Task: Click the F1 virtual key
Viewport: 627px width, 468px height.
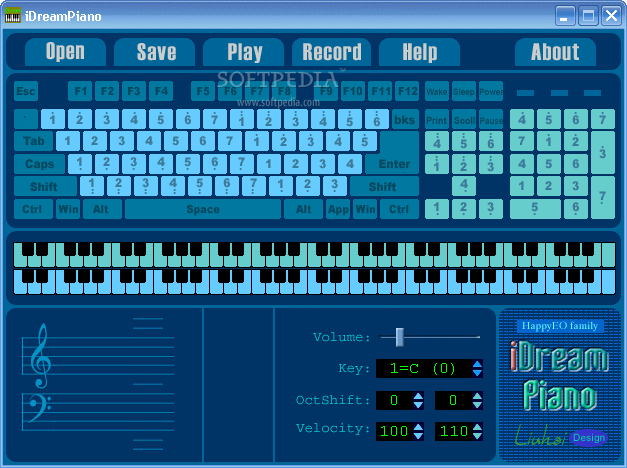Action: [80, 91]
